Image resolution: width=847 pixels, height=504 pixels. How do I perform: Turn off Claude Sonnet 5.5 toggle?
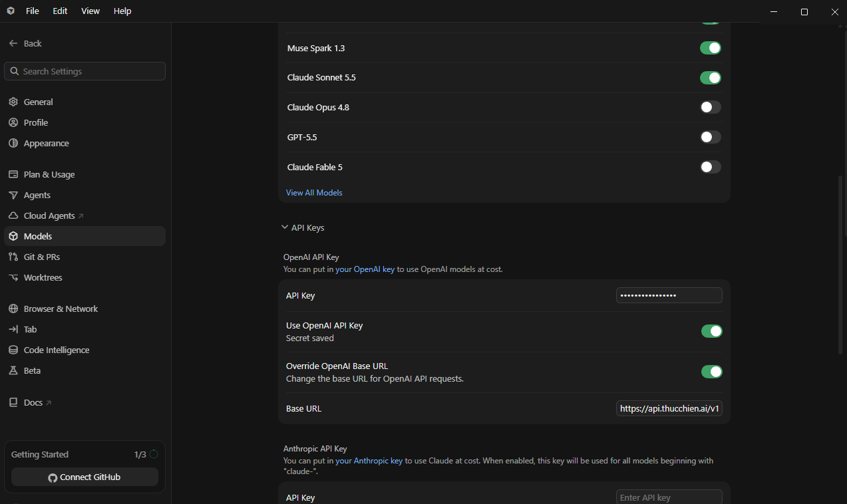pos(711,78)
